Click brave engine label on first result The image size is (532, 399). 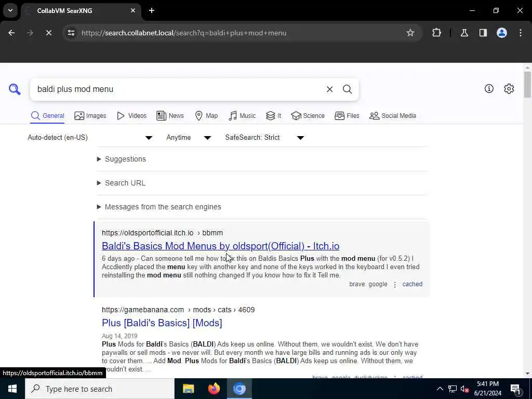coord(357,284)
